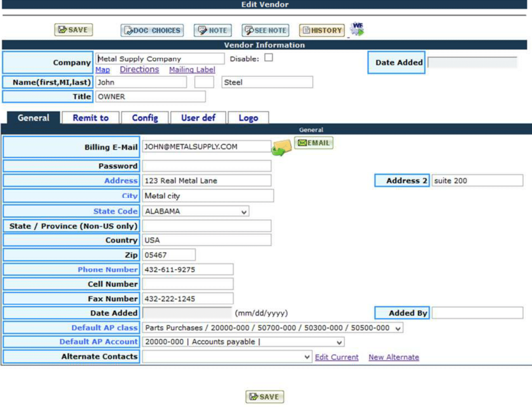
Task: Toggle the Disable checkbox
Action: point(268,58)
